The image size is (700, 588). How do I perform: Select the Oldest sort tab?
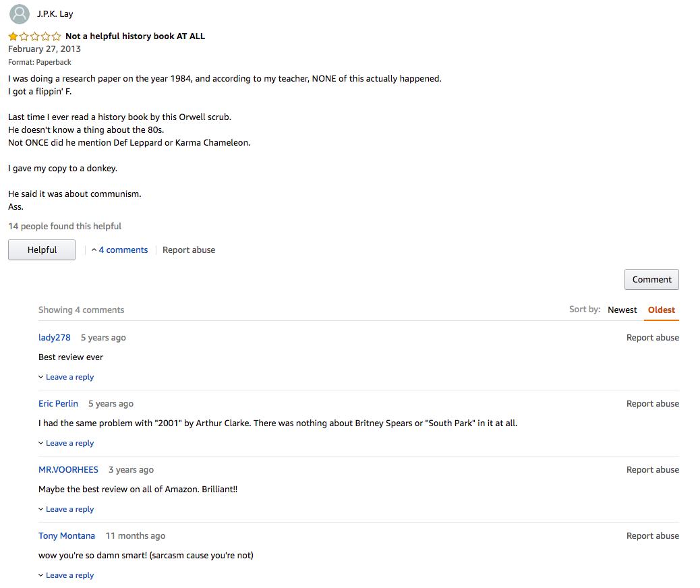(661, 310)
